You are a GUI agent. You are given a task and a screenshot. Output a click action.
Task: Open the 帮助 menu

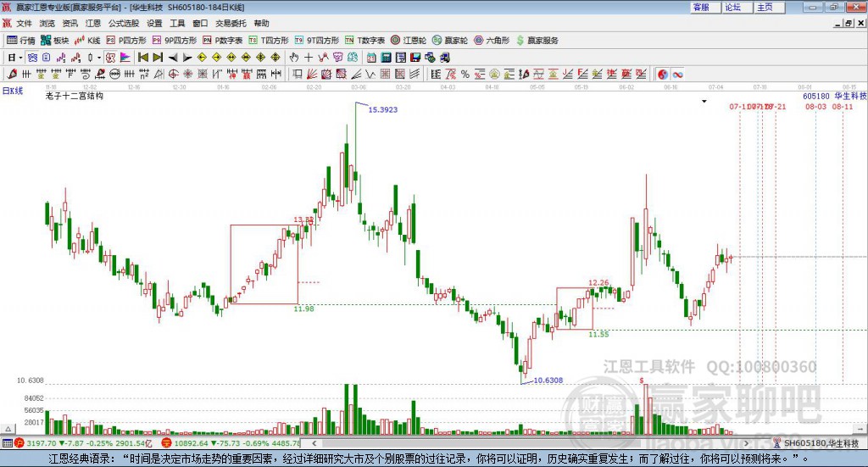[x=261, y=23]
